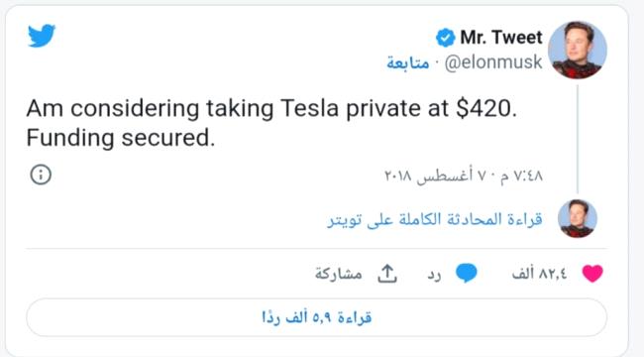
Task: Click the vertical thread connector line
Action: pos(577,139)
